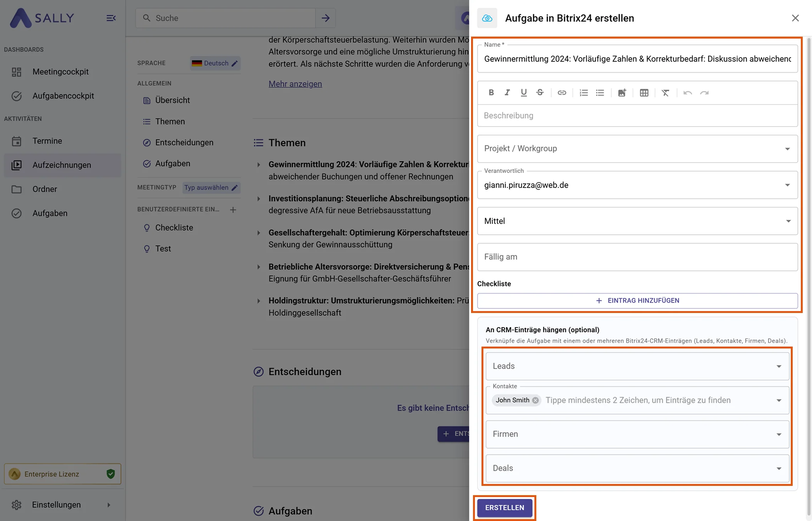The image size is (812, 521).
Task: Submit search with arrow button
Action: point(325,18)
